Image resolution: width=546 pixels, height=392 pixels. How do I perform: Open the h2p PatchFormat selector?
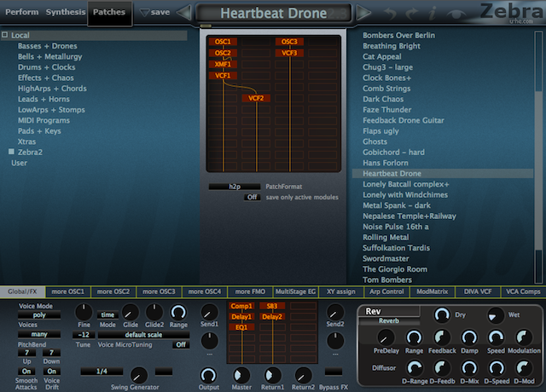click(235, 187)
